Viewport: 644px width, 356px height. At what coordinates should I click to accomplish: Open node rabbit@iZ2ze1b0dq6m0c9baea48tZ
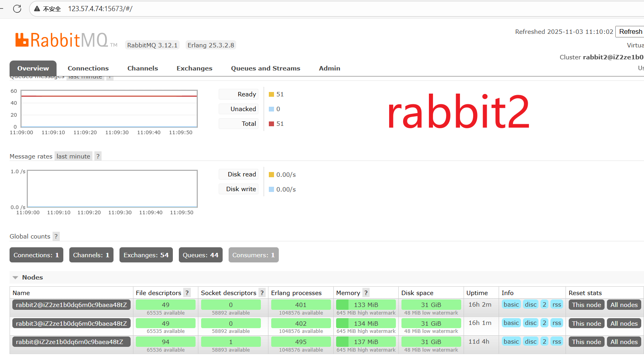tap(71, 342)
